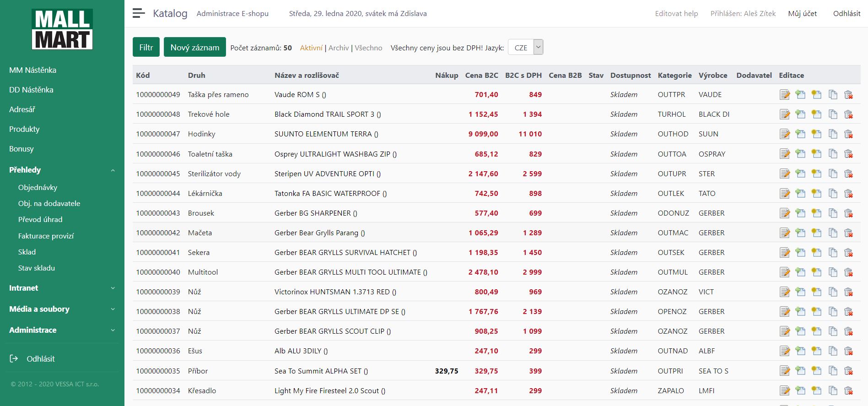Click Odhlásit in top bar
The image size is (868, 406).
pyautogui.click(x=846, y=13)
